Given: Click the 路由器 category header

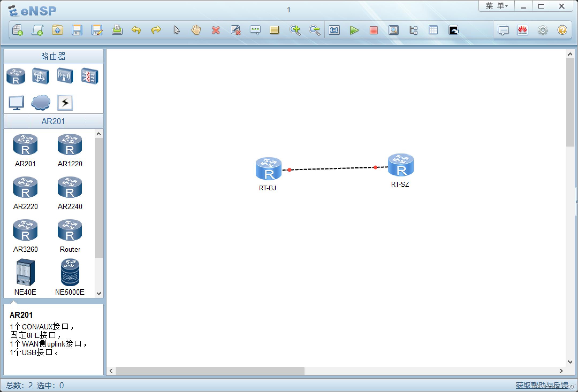Looking at the screenshot, I should click(54, 56).
